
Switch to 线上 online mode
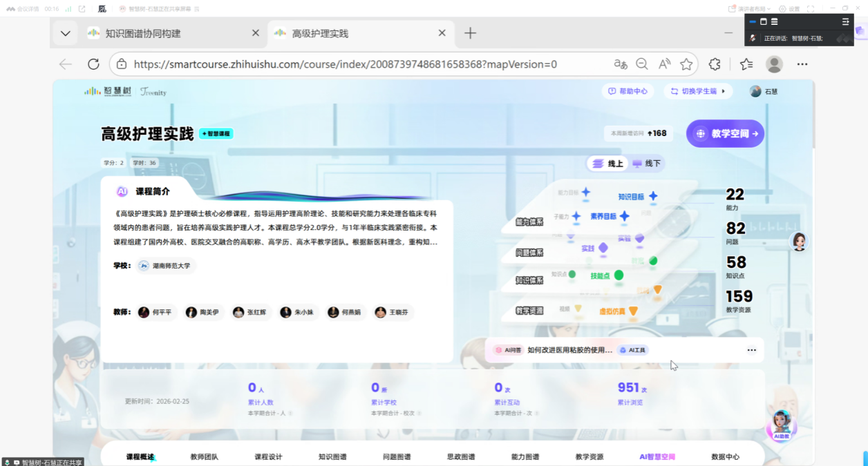coord(608,164)
